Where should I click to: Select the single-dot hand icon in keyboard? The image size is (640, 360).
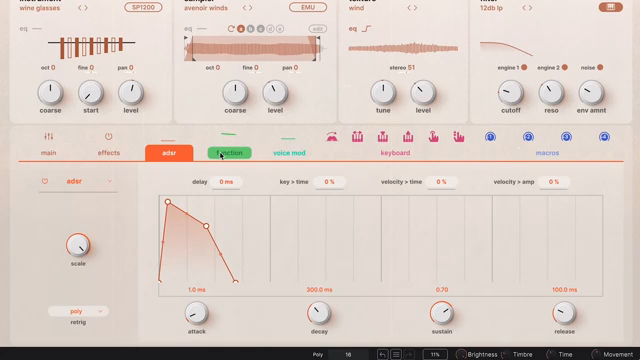(x=433, y=137)
